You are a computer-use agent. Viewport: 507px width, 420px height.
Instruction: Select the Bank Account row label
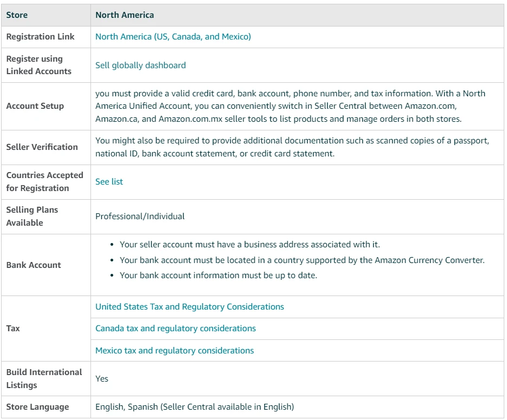point(34,265)
